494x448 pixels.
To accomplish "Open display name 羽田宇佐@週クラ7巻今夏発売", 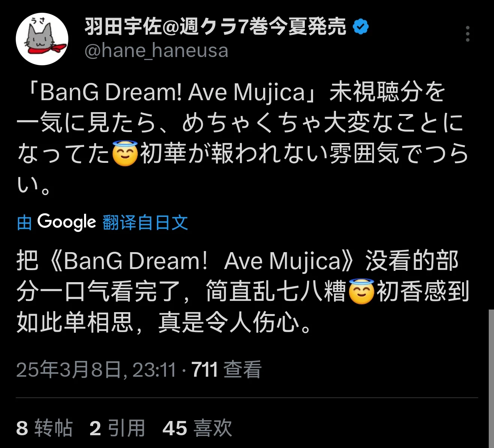I will 215,27.
